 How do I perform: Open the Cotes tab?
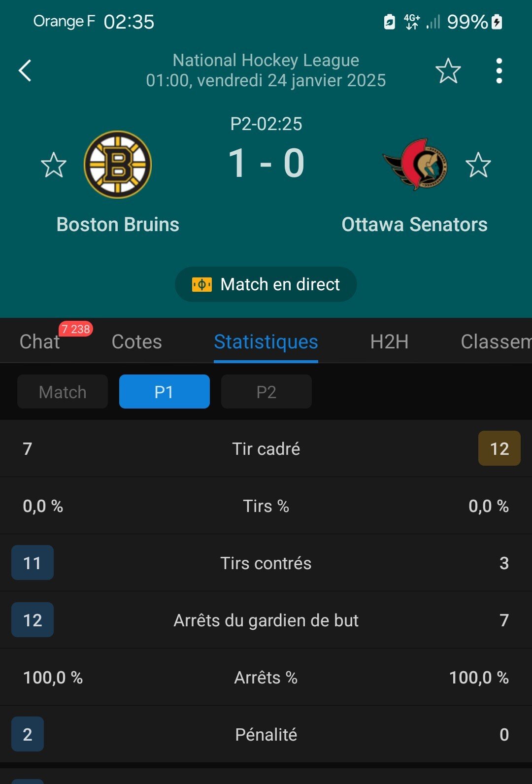pos(137,341)
